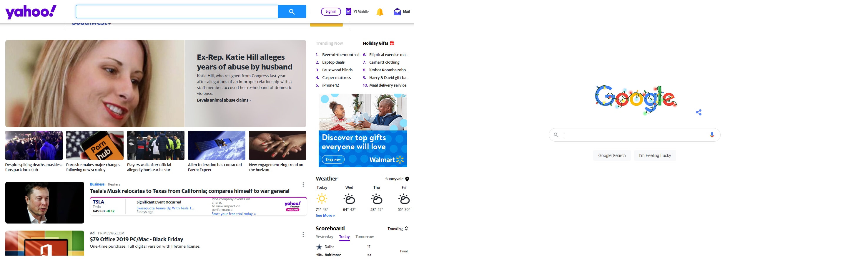Viewport: 868px width, 278px height.
Task: Click the Office 2019 ad thumbnail
Action: pyautogui.click(x=45, y=243)
